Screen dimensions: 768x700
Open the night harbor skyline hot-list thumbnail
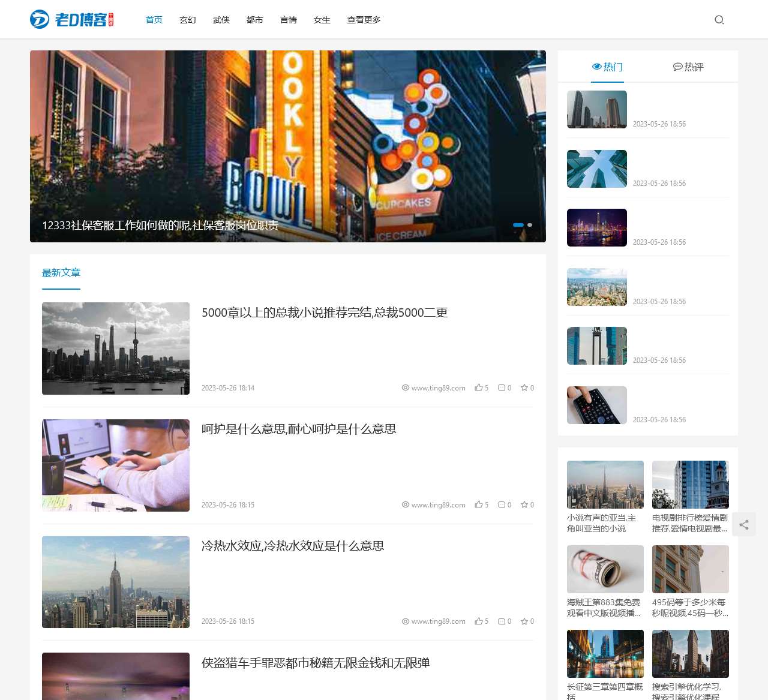coord(597,227)
